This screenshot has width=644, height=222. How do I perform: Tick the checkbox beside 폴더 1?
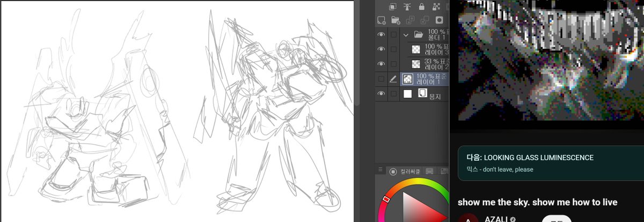pyautogui.click(x=394, y=34)
